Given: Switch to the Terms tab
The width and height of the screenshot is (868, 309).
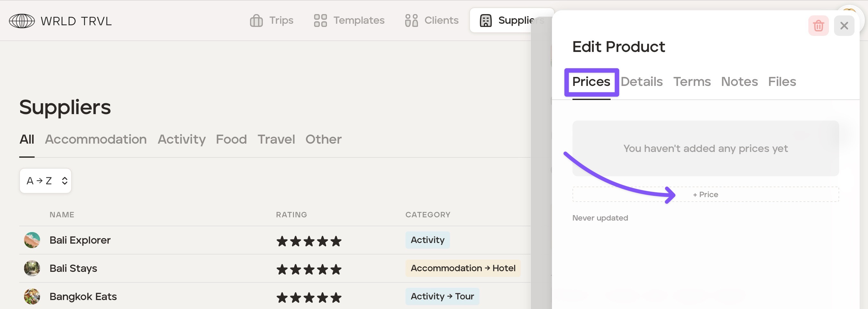Looking at the screenshot, I should pyautogui.click(x=692, y=82).
